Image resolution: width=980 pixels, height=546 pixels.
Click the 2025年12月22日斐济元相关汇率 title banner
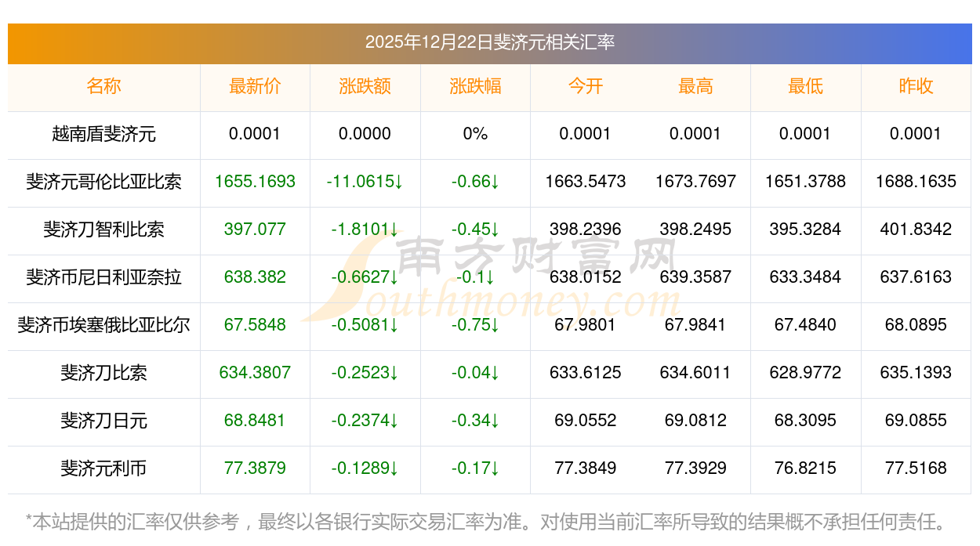point(490,42)
